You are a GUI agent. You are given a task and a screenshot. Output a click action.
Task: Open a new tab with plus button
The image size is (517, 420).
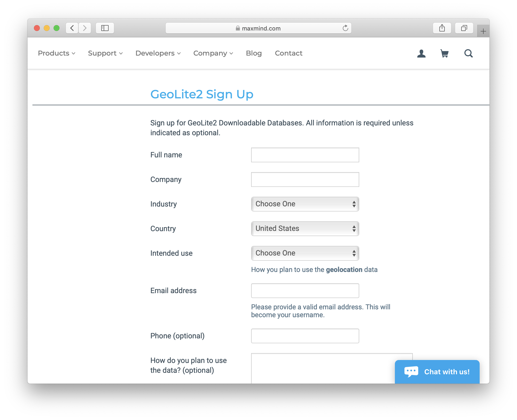click(483, 31)
